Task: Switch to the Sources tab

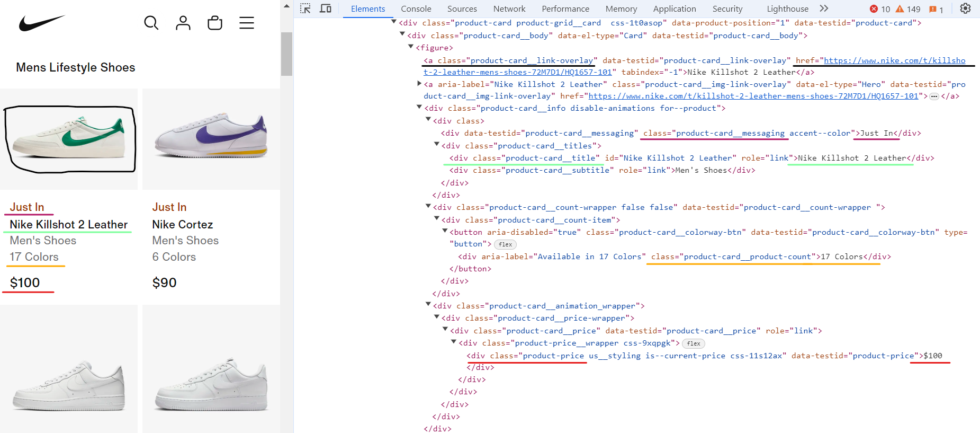Action: tap(462, 9)
